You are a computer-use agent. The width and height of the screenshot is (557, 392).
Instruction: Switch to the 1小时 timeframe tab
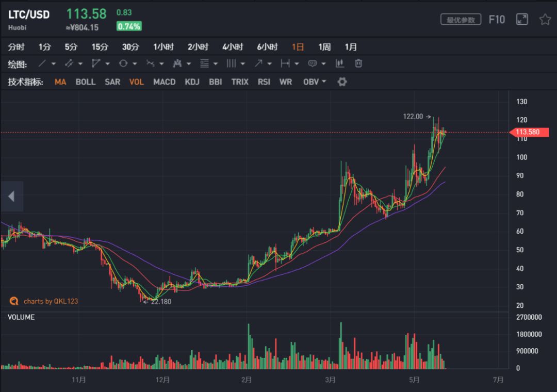click(163, 47)
